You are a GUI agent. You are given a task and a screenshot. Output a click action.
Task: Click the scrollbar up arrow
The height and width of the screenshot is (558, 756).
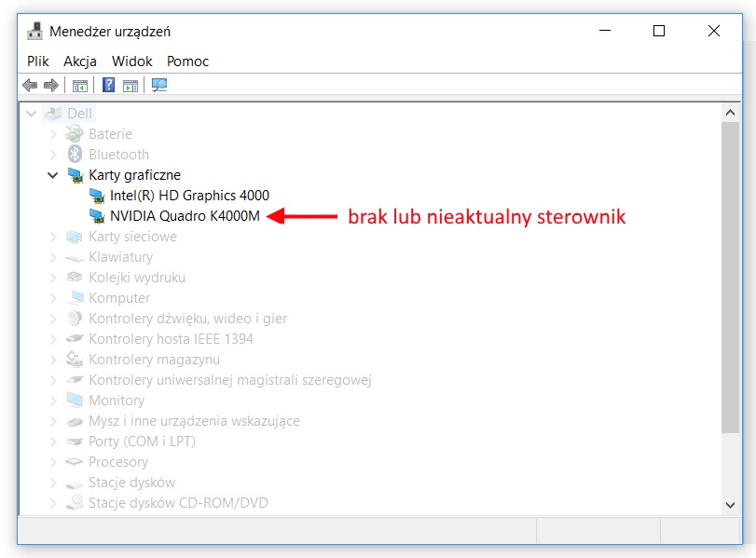point(730,113)
